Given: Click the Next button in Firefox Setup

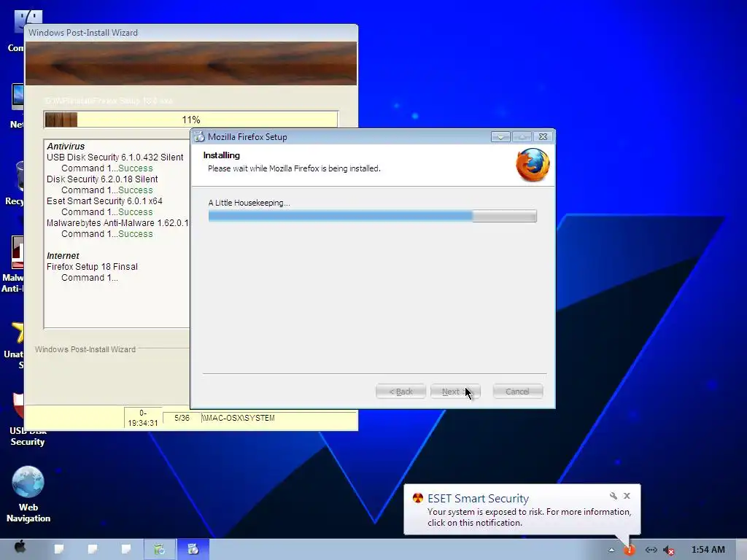Looking at the screenshot, I should click(x=455, y=392).
